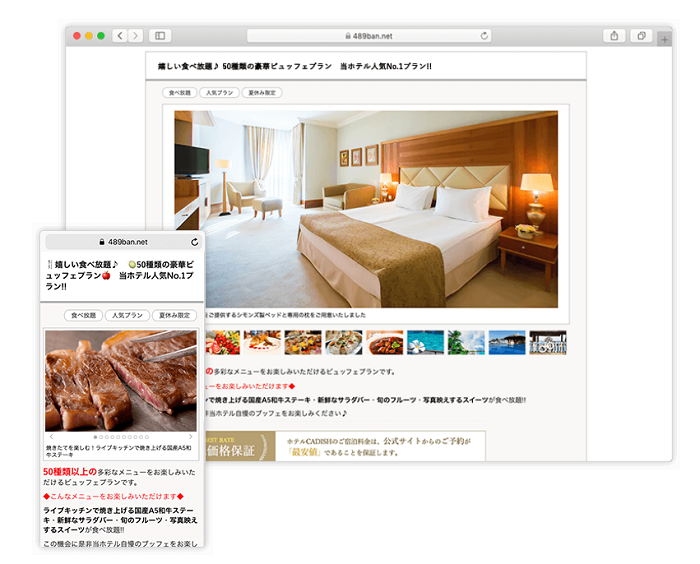
Task: Tap the 夏休み限定 tag in mobile view
Action: pos(175,315)
